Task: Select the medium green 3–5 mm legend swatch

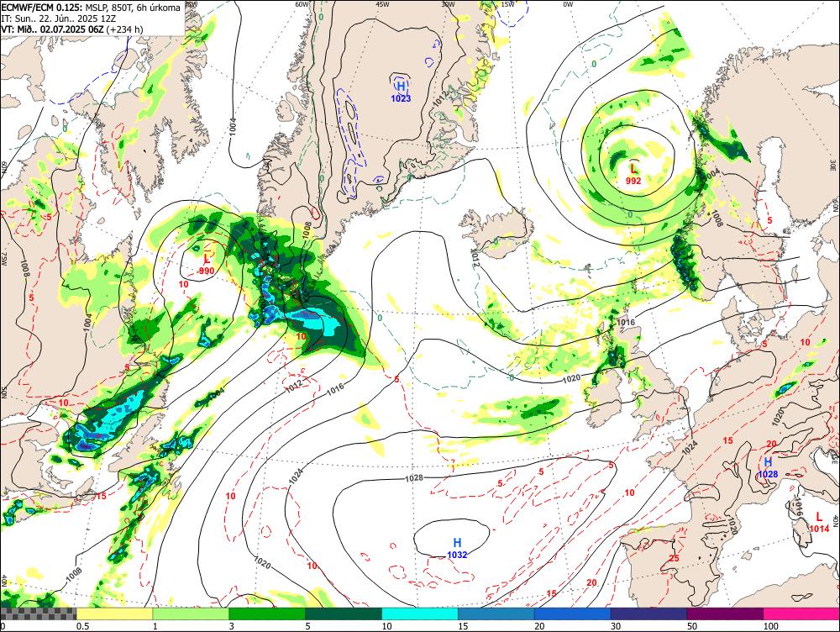Action: point(267,614)
